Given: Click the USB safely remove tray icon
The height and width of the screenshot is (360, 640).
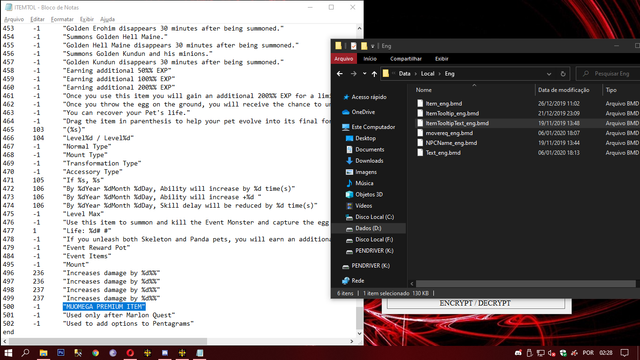Looking at the screenshot, I should (x=529, y=353).
